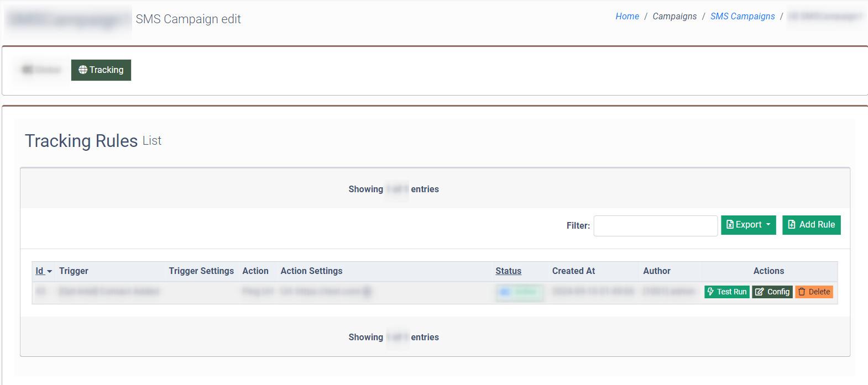The width and height of the screenshot is (868, 385).
Task: Open the blurred tab left of Tracking
Action: [x=41, y=70]
